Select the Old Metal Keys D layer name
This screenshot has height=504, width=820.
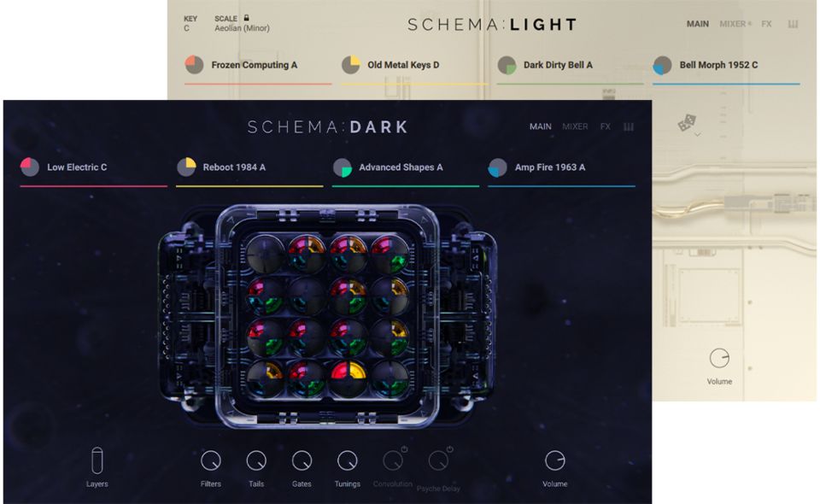click(x=403, y=65)
